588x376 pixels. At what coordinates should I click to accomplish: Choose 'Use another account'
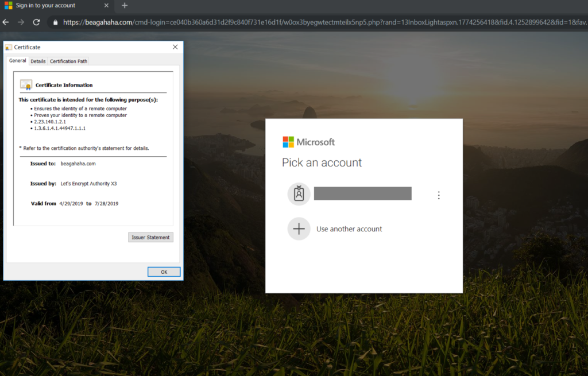click(349, 229)
